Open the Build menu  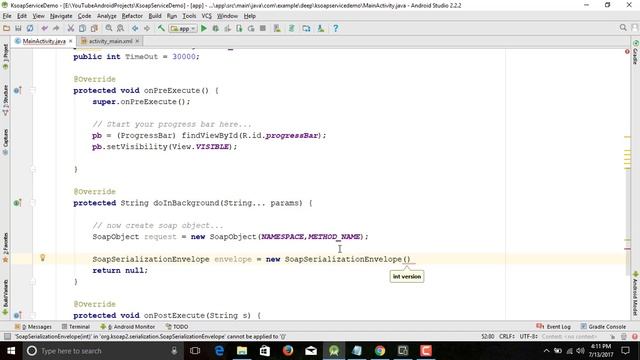coord(155,16)
